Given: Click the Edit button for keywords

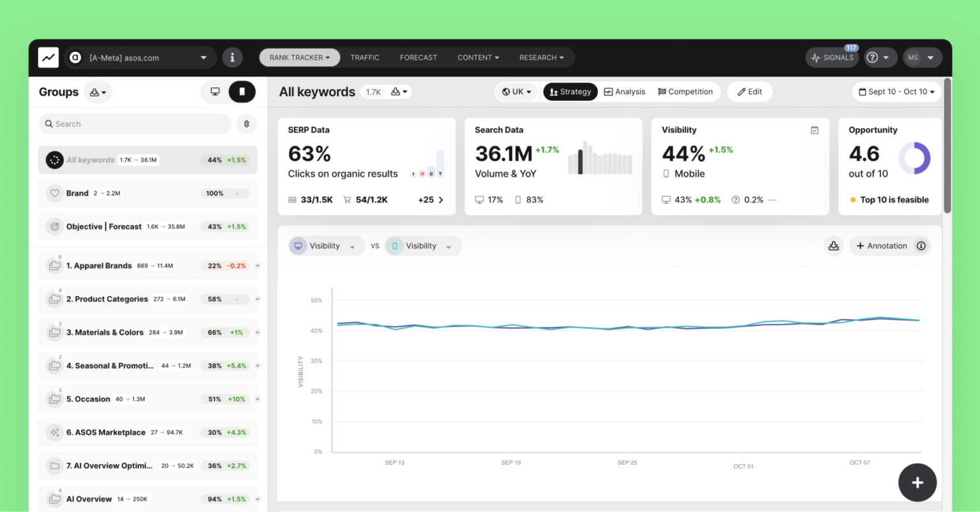Looking at the screenshot, I should click(750, 91).
